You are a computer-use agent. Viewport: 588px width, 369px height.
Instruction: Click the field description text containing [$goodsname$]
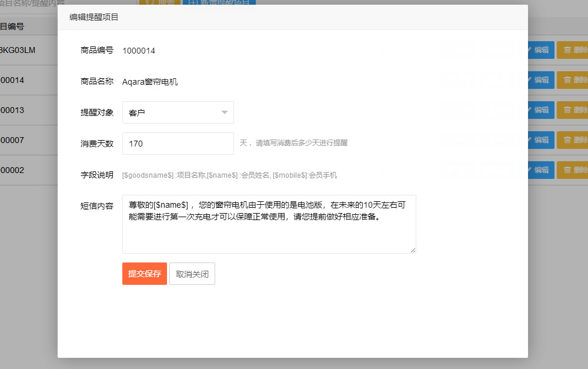pyautogui.click(x=229, y=175)
